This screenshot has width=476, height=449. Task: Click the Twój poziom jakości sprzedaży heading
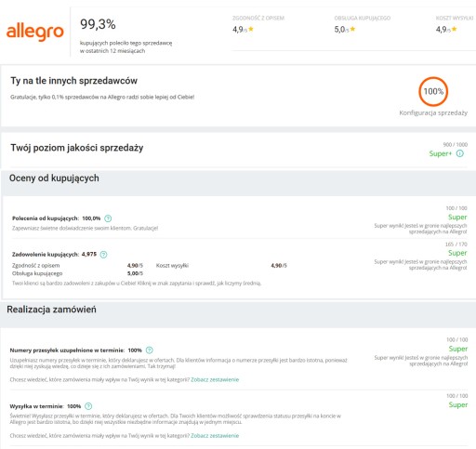click(x=77, y=148)
